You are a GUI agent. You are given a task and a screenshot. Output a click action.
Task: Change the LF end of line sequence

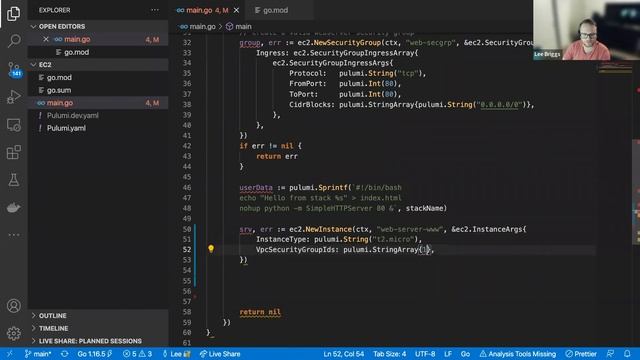pyautogui.click(x=448, y=354)
